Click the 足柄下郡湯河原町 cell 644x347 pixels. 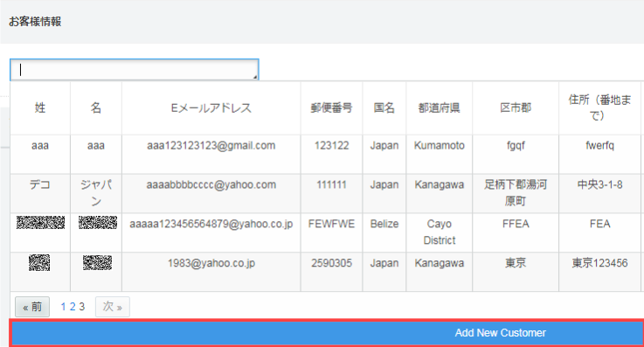(516, 193)
